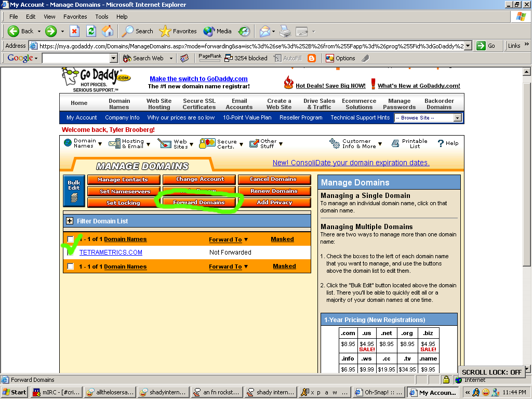Screen dimensions: 532x399
Task: Click the Renew Domains button
Action: click(274, 191)
